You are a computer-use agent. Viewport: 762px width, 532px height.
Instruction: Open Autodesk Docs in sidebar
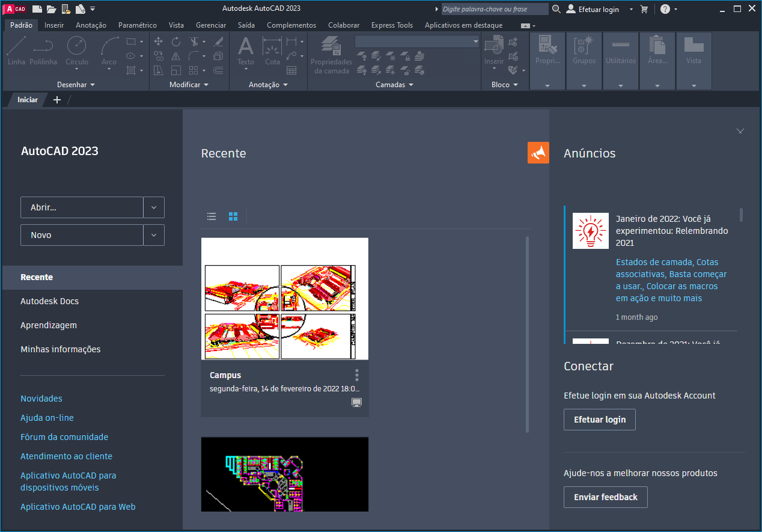point(49,301)
